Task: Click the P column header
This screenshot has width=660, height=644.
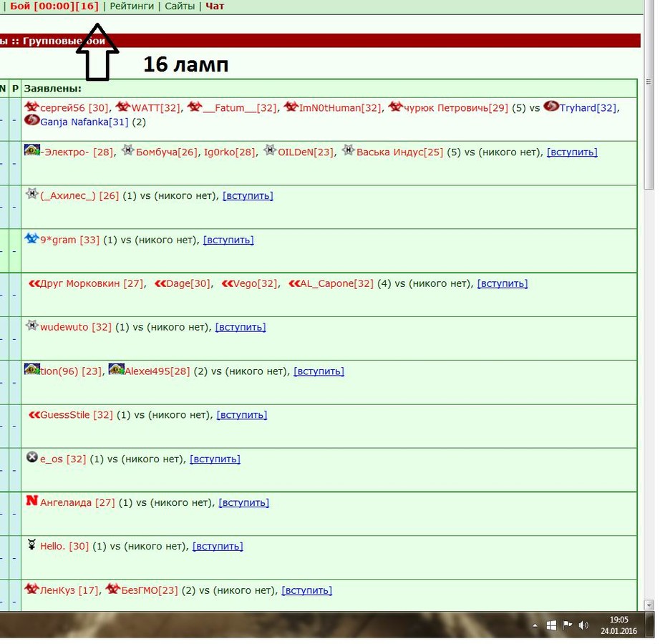Action: [x=15, y=89]
